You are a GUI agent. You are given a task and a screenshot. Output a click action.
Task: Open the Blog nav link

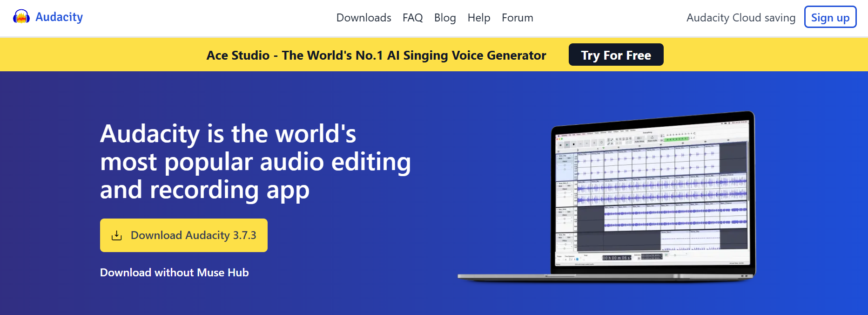[445, 18]
